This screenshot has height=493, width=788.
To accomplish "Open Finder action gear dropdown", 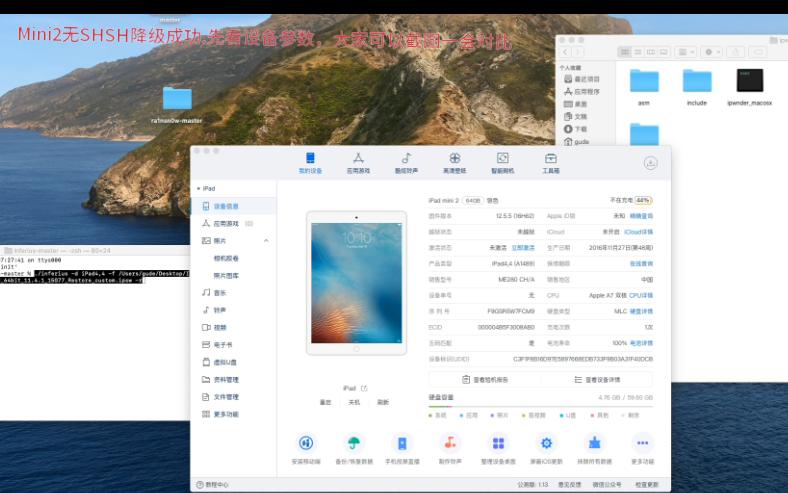I will 711,52.
